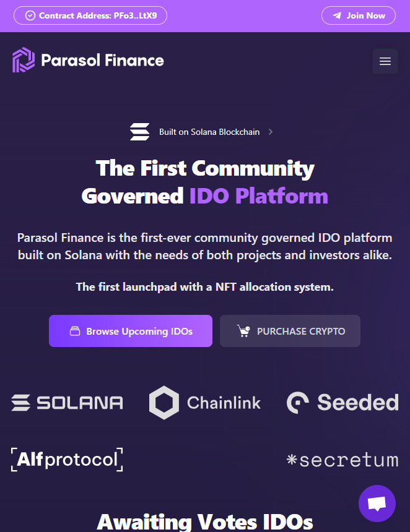410x532 pixels.
Task: Copy the Contract Address PFo3..LtX9 pill
Action: pos(90,15)
